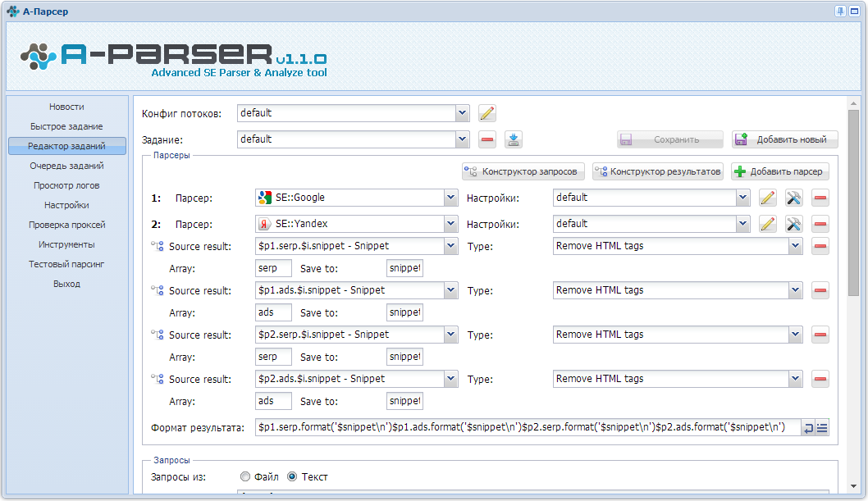Viewport: 868px width, 501px height.
Task: Click constructor icon beside $p2.serp source result
Action: [x=158, y=335]
